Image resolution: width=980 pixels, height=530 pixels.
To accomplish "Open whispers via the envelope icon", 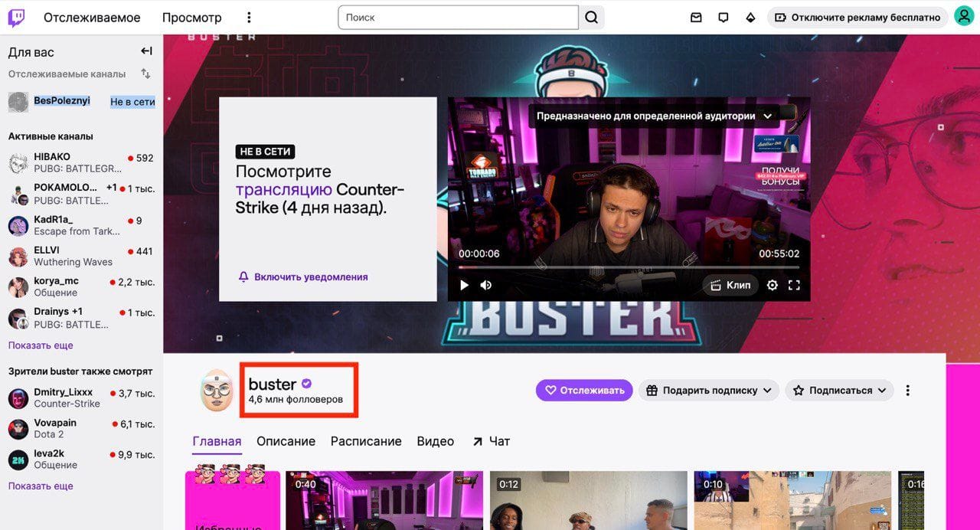I will pos(695,17).
